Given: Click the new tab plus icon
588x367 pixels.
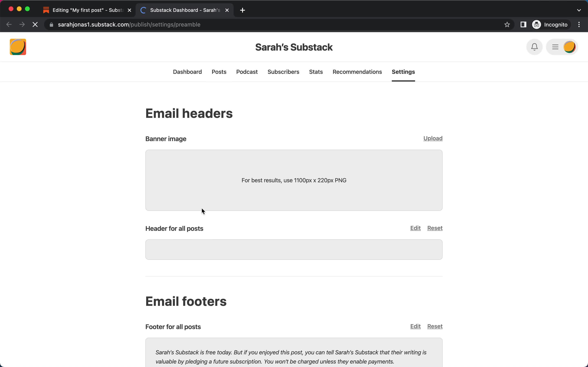Looking at the screenshot, I should click(x=243, y=10).
